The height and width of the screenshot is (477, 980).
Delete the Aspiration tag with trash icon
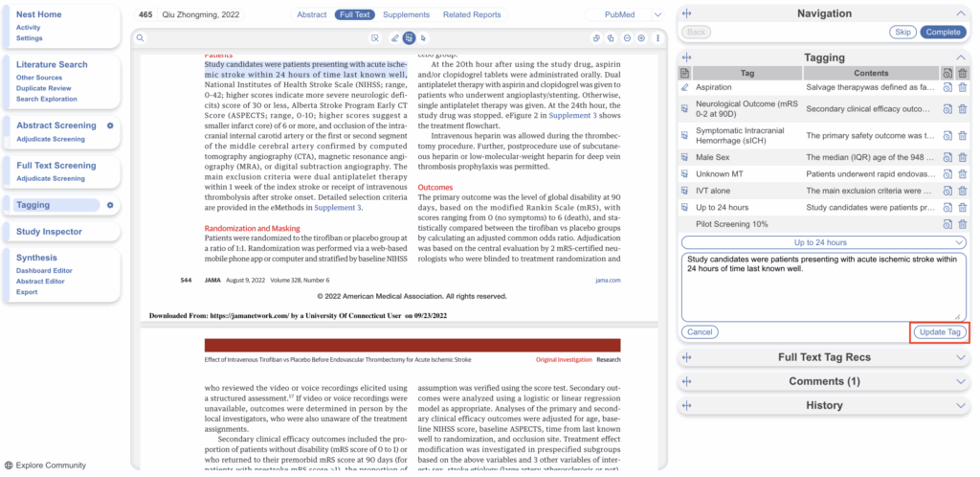(x=963, y=87)
